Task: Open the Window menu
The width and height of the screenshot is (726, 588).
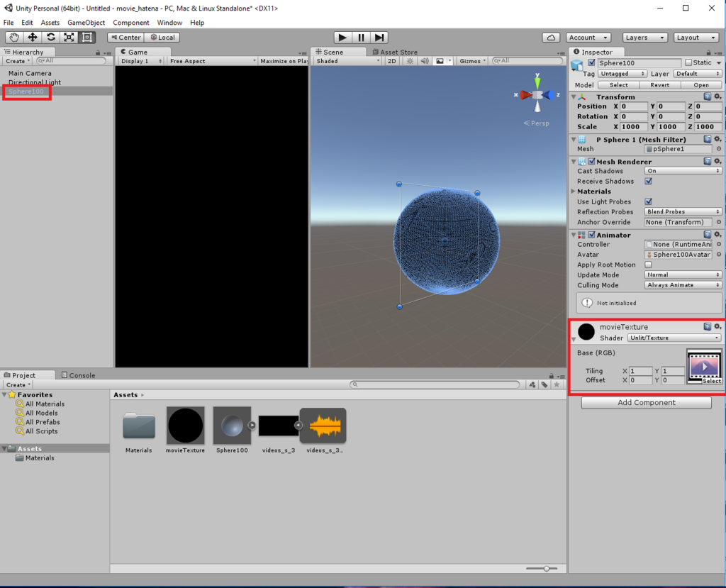Action: pyautogui.click(x=169, y=23)
